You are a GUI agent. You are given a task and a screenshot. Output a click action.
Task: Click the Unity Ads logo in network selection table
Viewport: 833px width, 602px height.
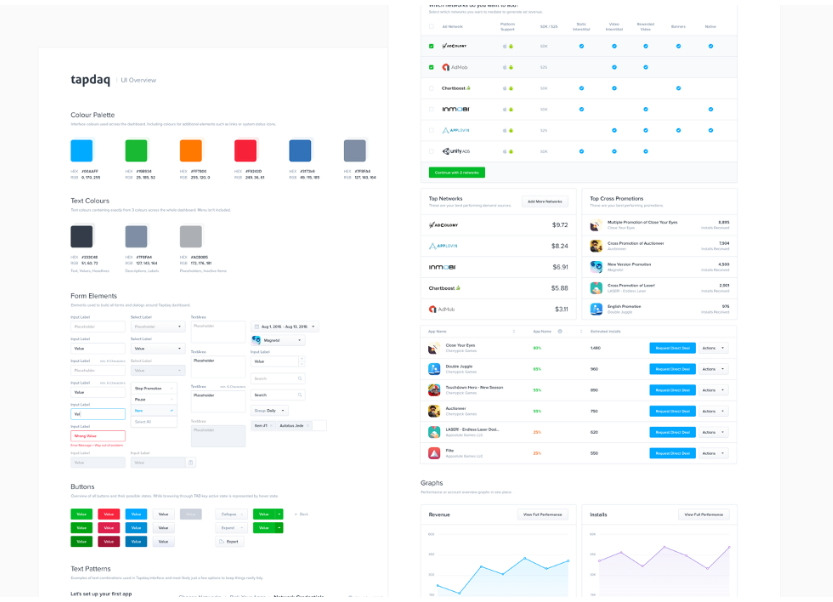pos(456,151)
